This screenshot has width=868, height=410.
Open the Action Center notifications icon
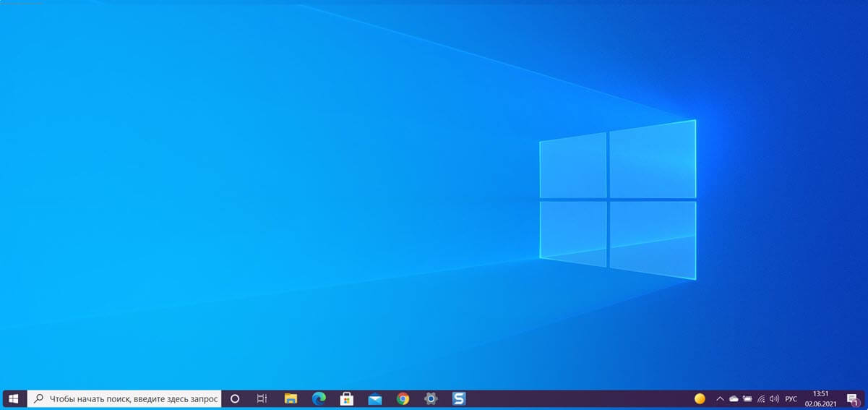pyautogui.click(x=853, y=398)
